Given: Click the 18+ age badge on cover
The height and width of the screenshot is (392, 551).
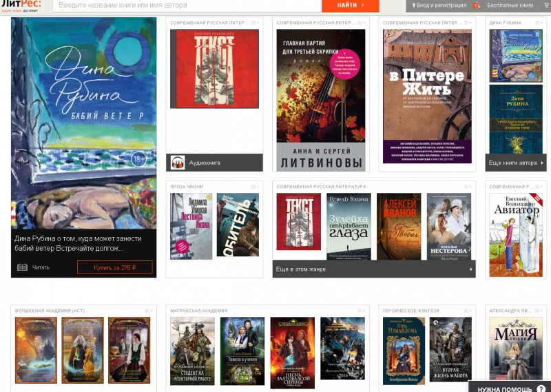Looking at the screenshot, I should [138, 159].
